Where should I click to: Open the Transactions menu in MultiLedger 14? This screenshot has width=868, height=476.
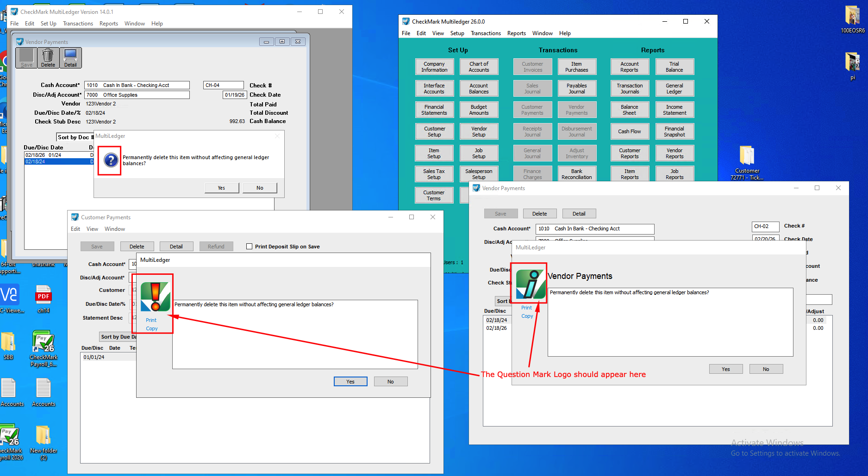click(78, 24)
